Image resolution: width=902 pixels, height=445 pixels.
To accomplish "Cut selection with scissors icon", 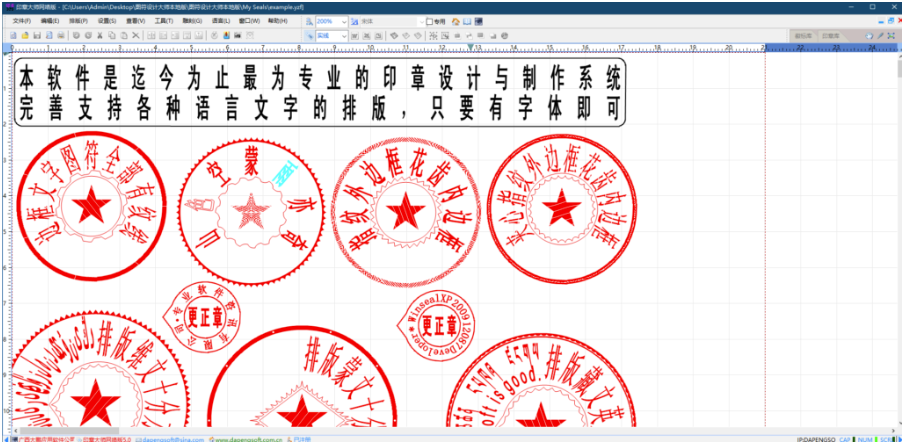I will tap(100, 36).
